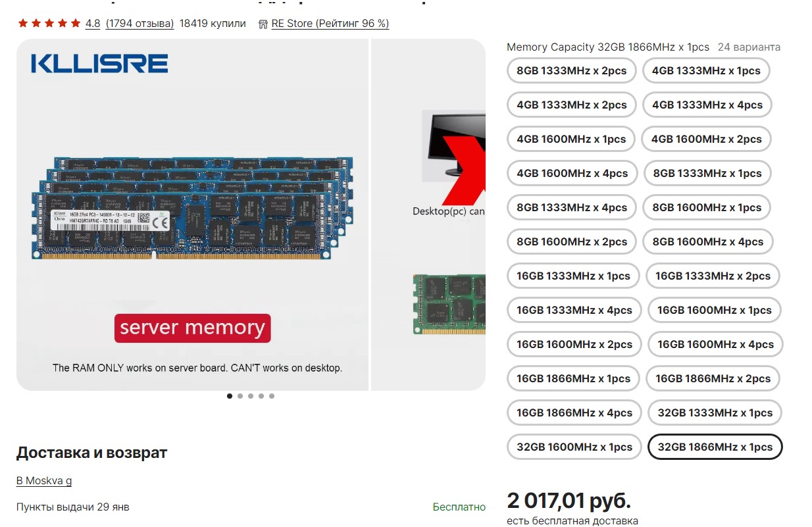Screen dimensions: 812x527
Task: Choose 16GB 1600MHz x 2pcs option
Action: coord(574,344)
